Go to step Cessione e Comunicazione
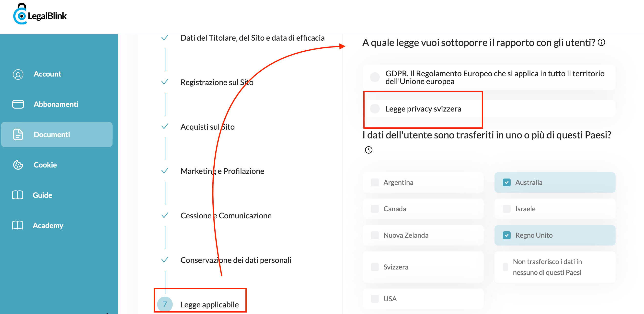The image size is (644, 314). point(226,216)
